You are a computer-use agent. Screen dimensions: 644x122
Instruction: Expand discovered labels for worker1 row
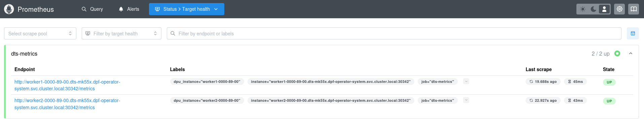(466, 81)
